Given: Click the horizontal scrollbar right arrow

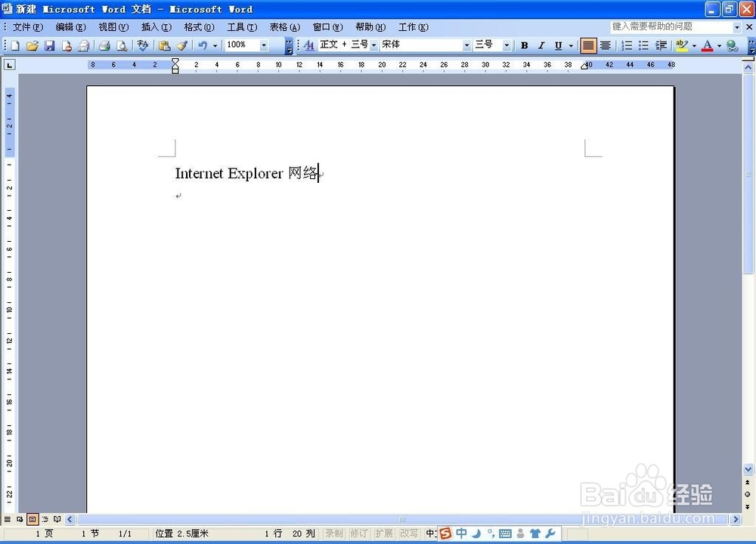Looking at the screenshot, I should pyautogui.click(x=736, y=519).
